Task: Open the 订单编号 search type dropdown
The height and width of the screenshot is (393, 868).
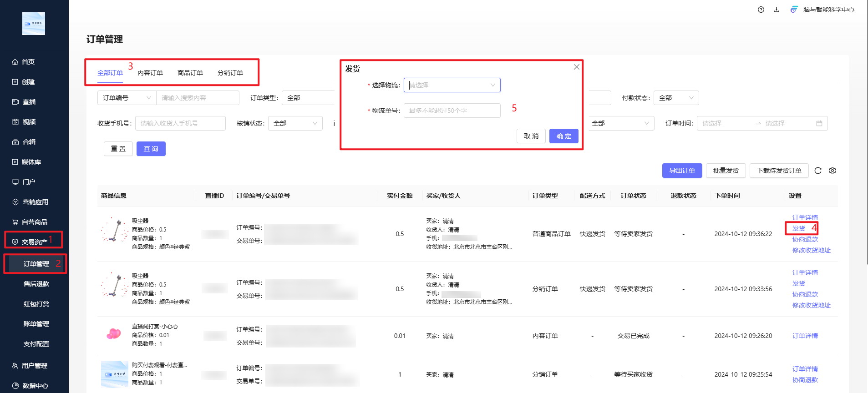Action: click(x=127, y=98)
